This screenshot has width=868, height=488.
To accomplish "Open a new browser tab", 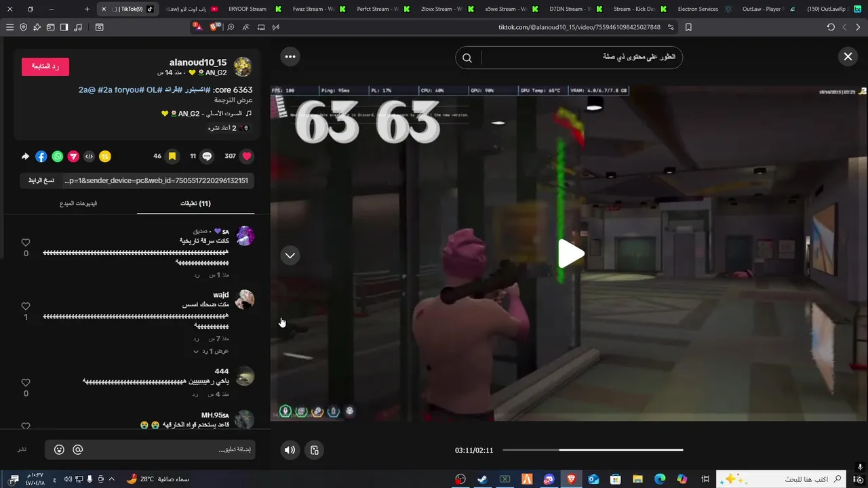I will pos(87,9).
